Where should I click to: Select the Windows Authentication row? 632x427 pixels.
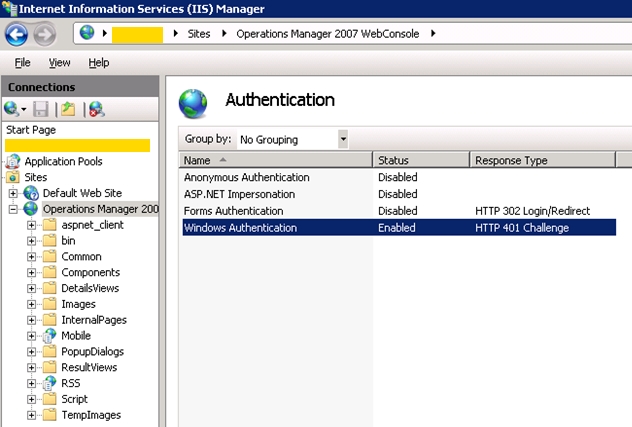399,228
